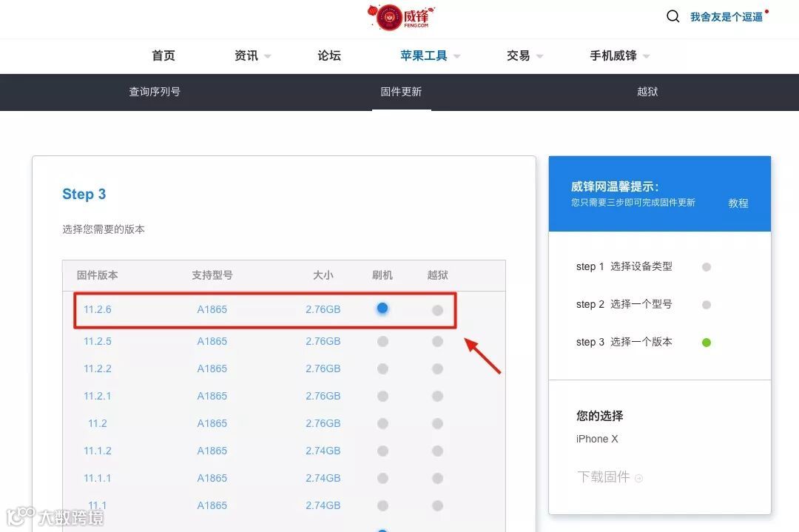Expand the 交易 dropdown arrow
The width and height of the screenshot is (799, 532).
[539, 56]
